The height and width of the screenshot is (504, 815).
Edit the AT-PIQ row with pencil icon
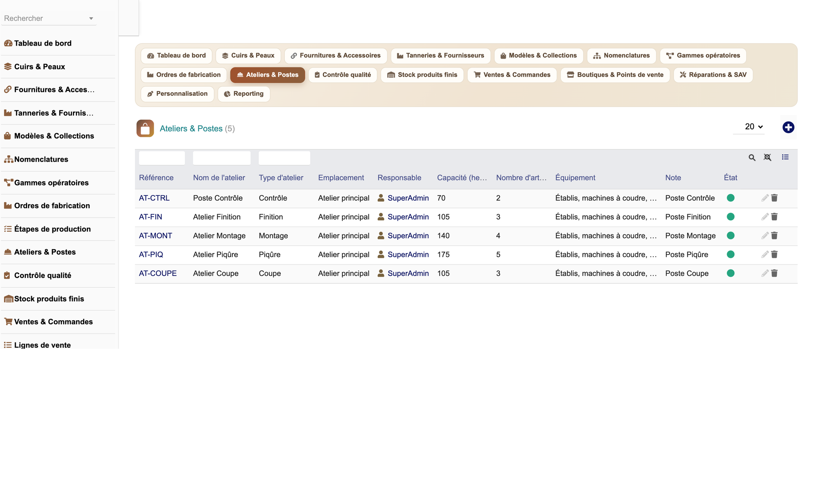coord(765,255)
